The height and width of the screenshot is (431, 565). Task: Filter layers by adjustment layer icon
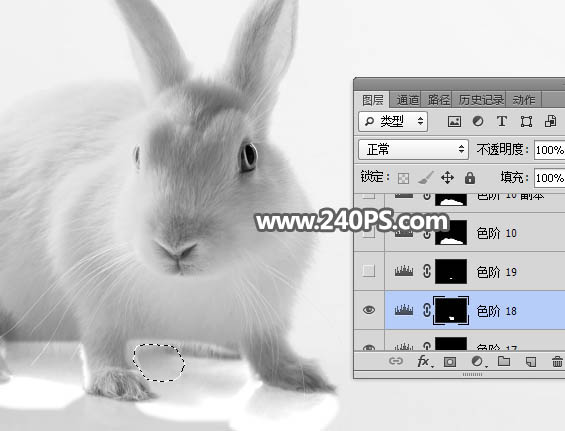click(478, 121)
